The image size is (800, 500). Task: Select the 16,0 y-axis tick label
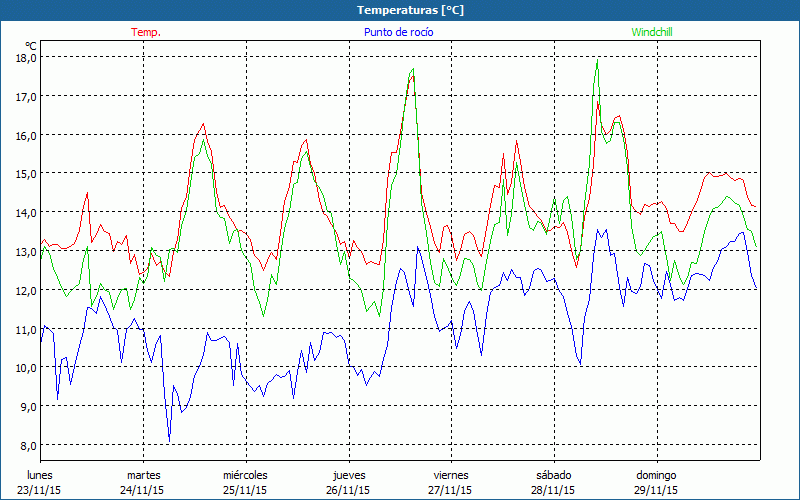point(26,135)
